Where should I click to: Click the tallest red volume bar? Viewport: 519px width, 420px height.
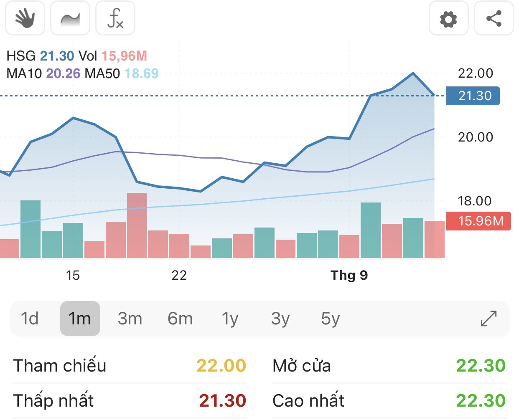click(137, 225)
